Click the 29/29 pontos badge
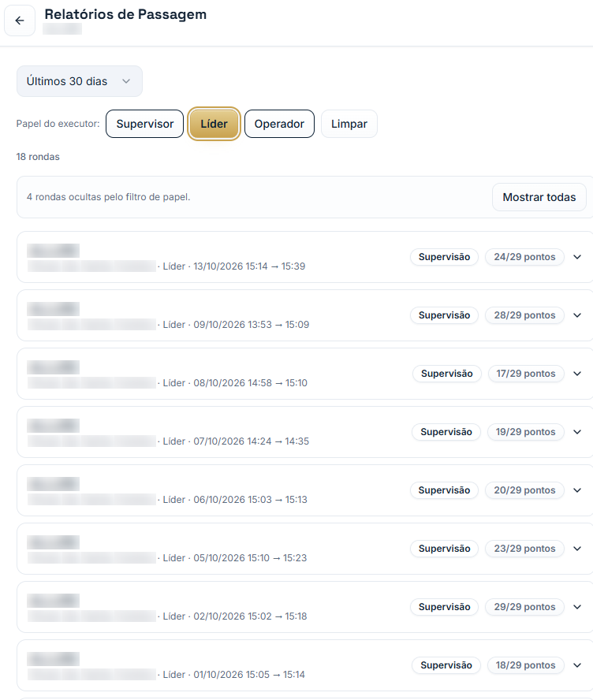This screenshot has height=700, width=593. [524, 607]
